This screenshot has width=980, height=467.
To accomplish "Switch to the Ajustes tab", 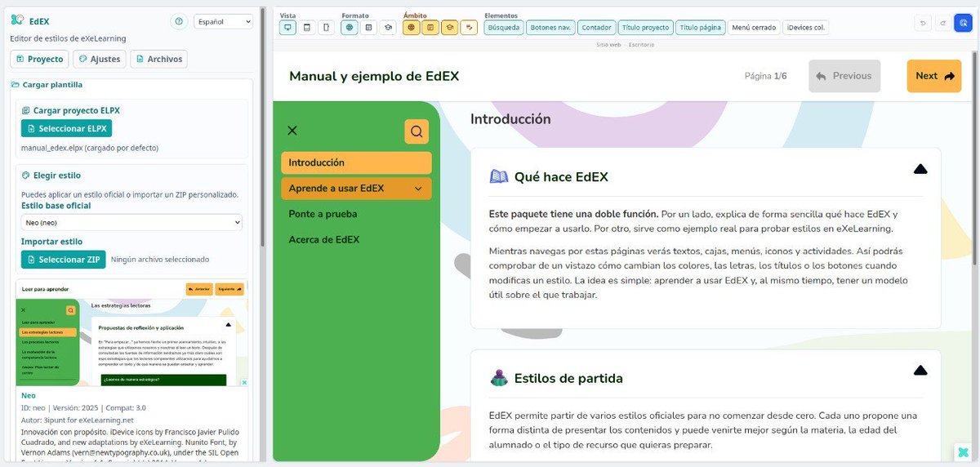I will pyautogui.click(x=100, y=59).
